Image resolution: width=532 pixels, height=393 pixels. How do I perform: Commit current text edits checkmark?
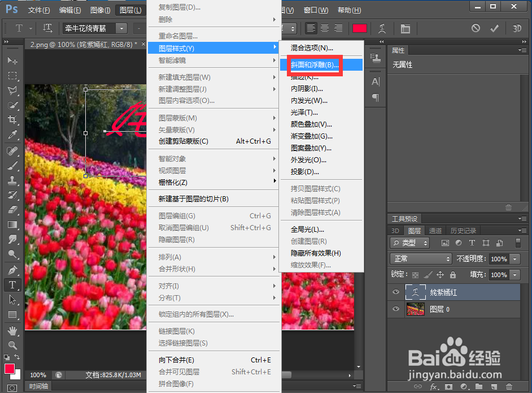pos(494,28)
